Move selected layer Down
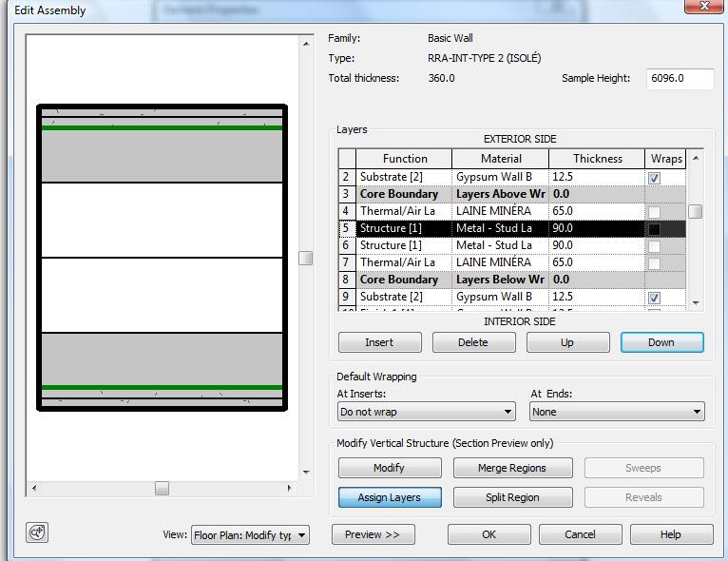The width and height of the screenshot is (728, 561). click(661, 342)
